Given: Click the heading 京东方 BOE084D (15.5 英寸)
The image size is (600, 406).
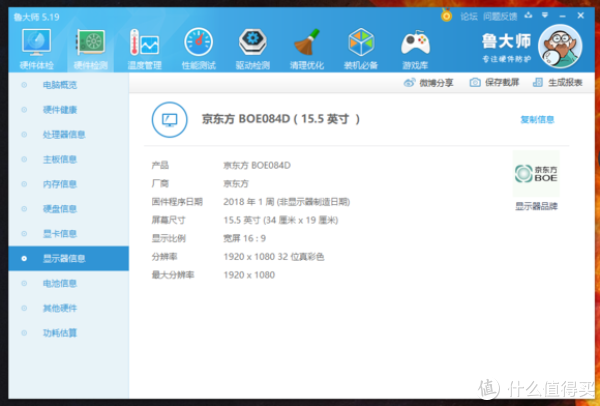Looking at the screenshot, I should pos(281,119).
